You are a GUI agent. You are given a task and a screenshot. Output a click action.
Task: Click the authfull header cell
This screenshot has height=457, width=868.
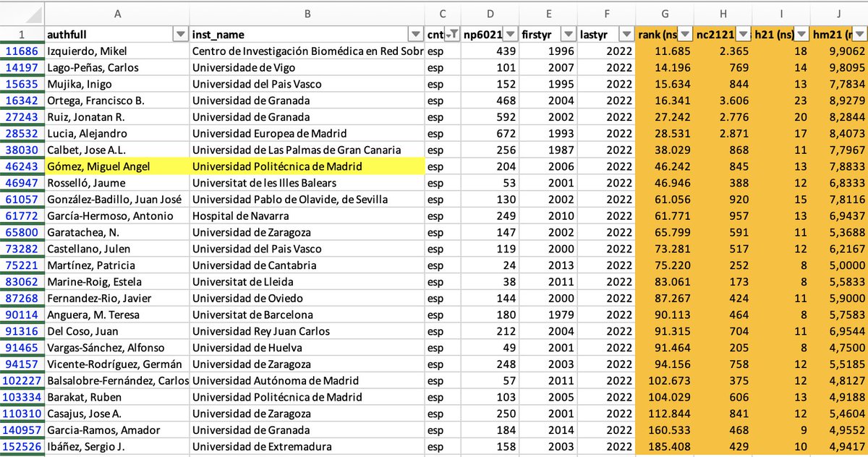tap(117, 35)
